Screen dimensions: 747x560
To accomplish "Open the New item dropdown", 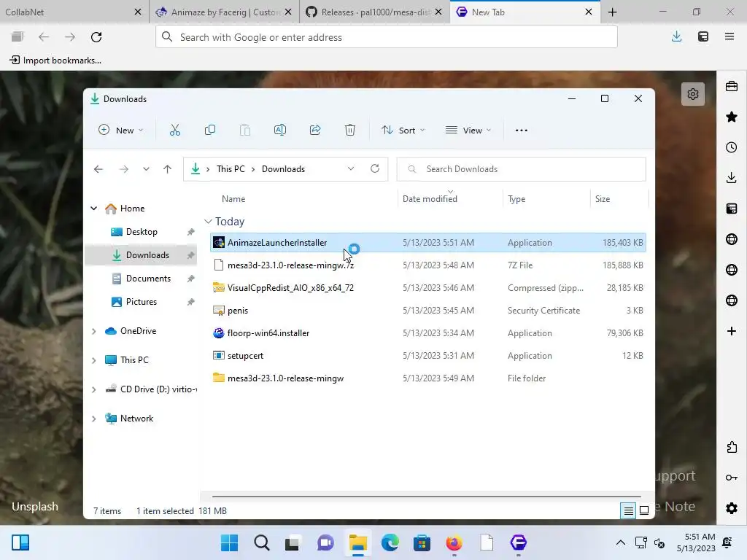I will click(x=120, y=130).
